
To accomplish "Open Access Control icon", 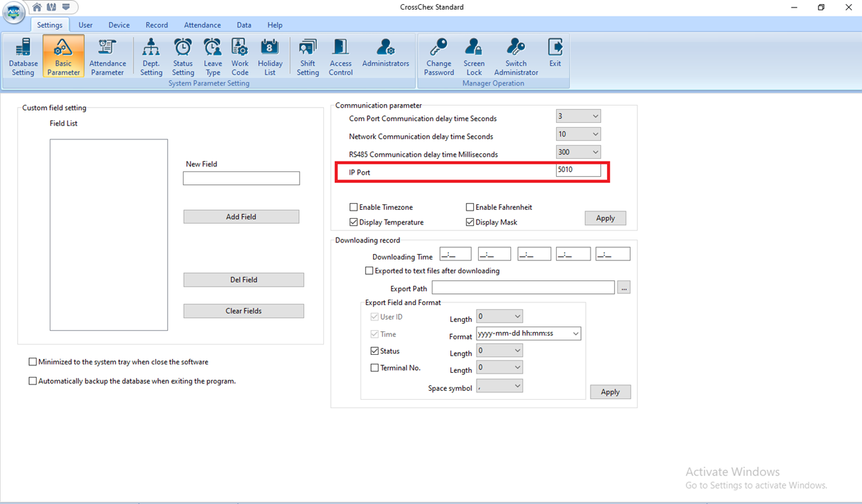I will [x=341, y=56].
